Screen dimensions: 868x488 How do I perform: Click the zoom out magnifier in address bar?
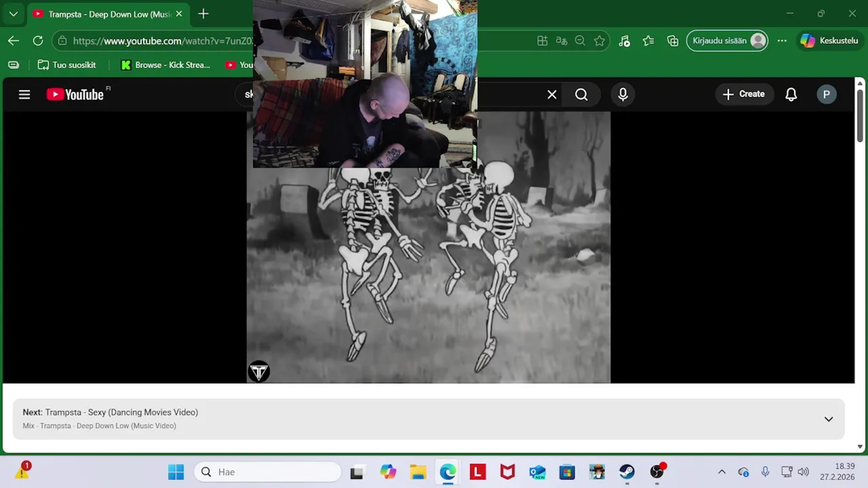click(580, 41)
